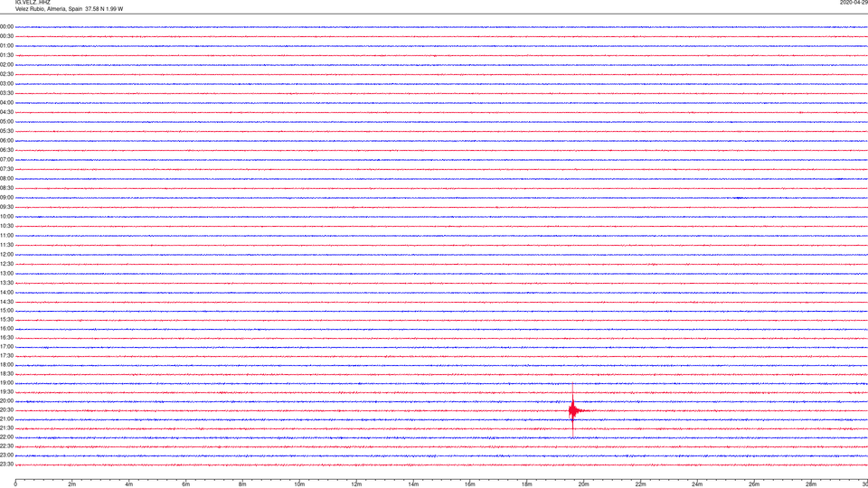Pick the 07:00 row label
The height and width of the screenshot is (488, 868).
pyautogui.click(x=6, y=159)
